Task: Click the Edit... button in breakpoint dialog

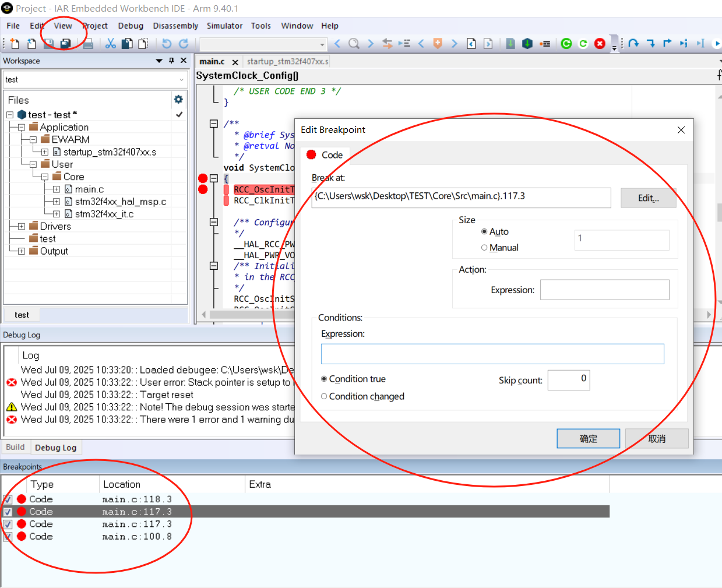Action: click(649, 198)
